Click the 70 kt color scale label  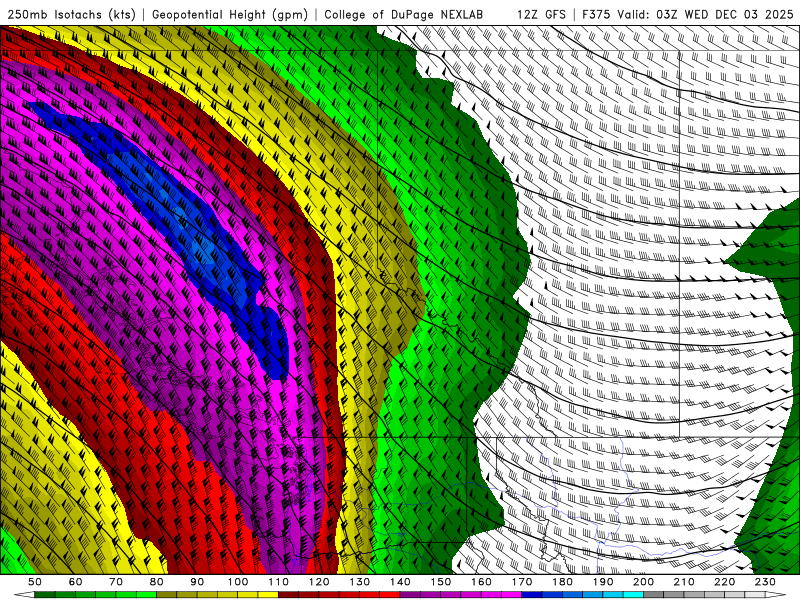click(116, 582)
